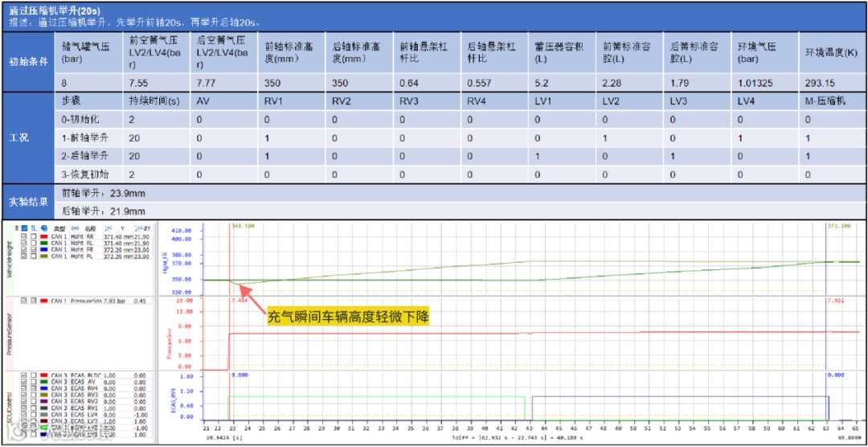Screen dimensions: 868x447
Task: Click the result line 前轴举升: 23.9mm
Action: pos(103,193)
